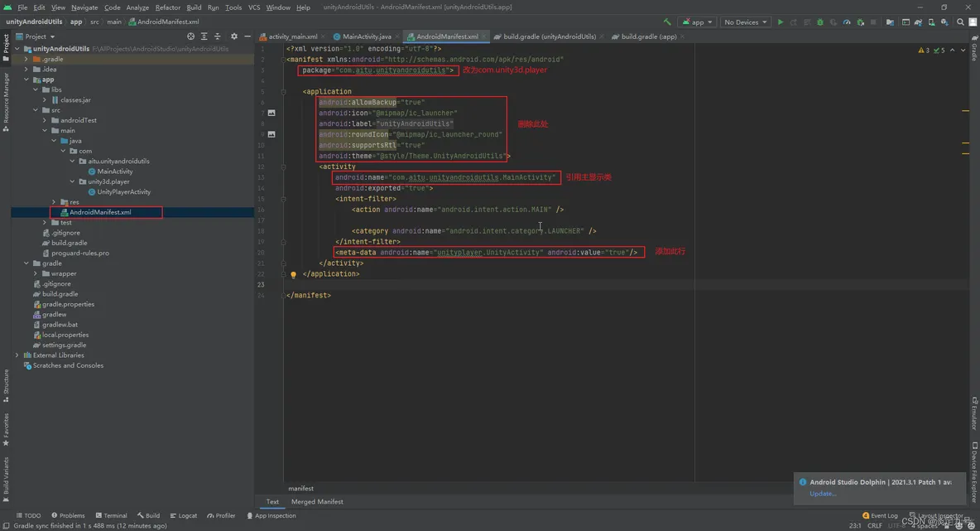Open the Structure side tool window

point(6,385)
